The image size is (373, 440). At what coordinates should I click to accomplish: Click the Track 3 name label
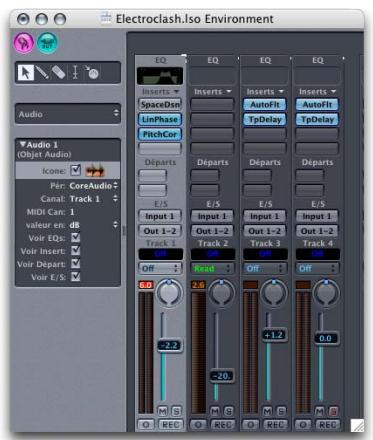[x=265, y=243]
